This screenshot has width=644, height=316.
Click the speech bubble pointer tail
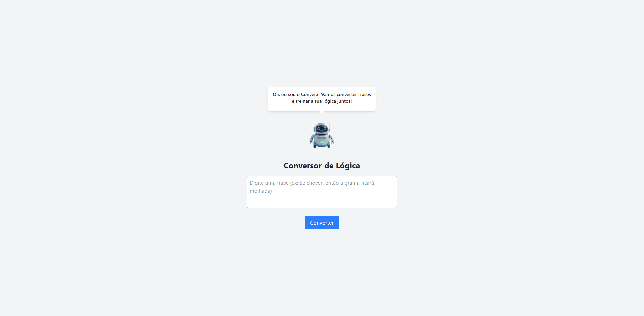tap(322, 112)
